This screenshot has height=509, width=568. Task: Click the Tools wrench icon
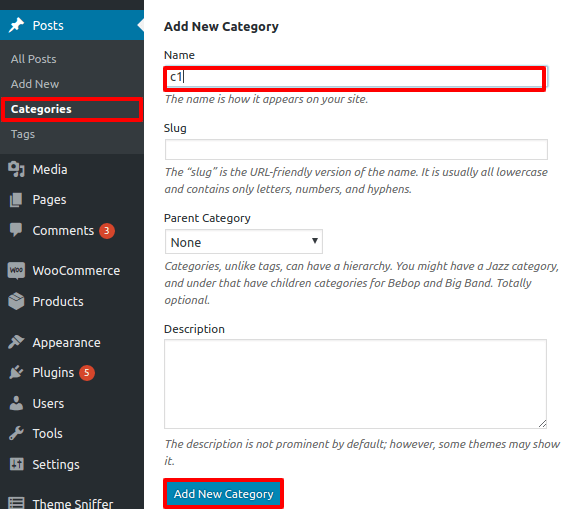click(x=16, y=433)
